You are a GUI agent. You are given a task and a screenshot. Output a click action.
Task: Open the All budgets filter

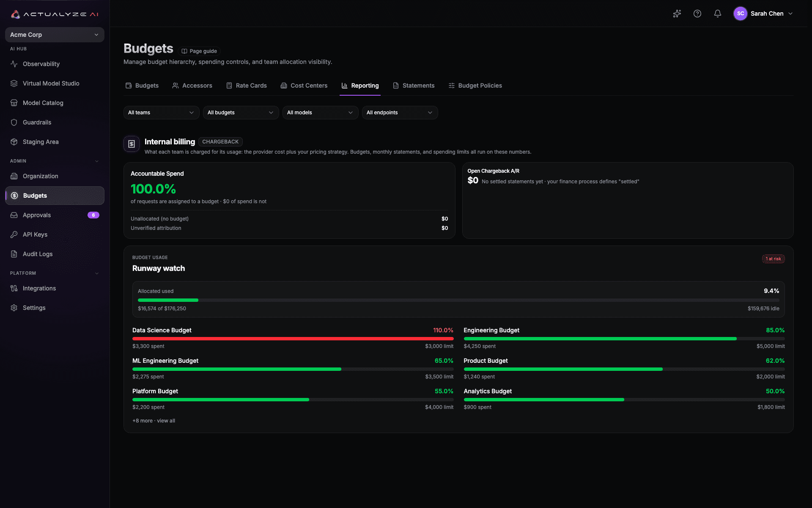[241, 113]
